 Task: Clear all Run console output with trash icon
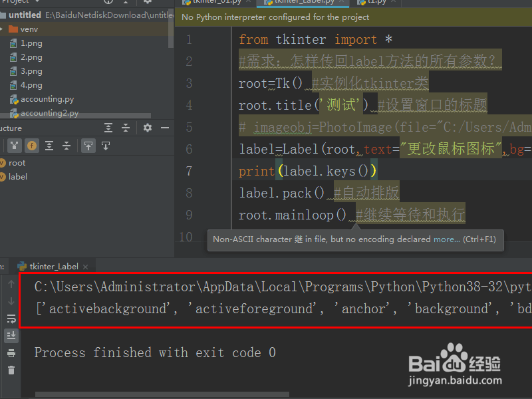(11, 370)
